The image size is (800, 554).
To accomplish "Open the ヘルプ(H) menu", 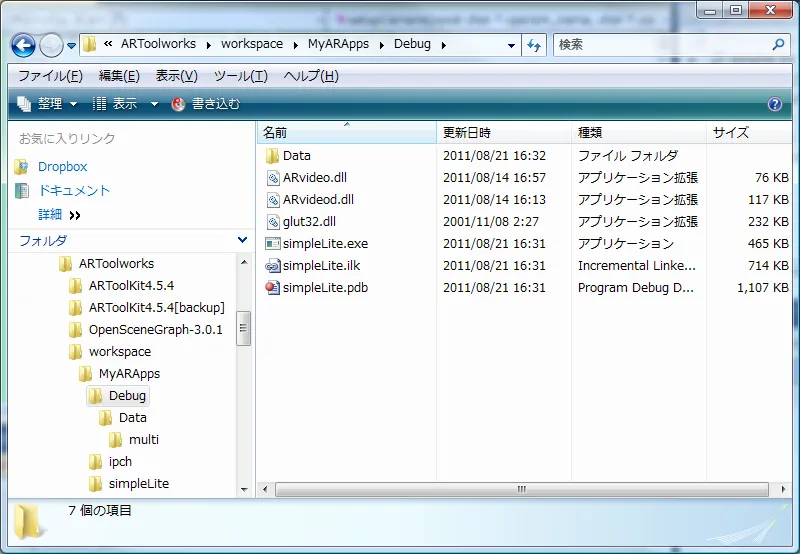I will 311,76.
